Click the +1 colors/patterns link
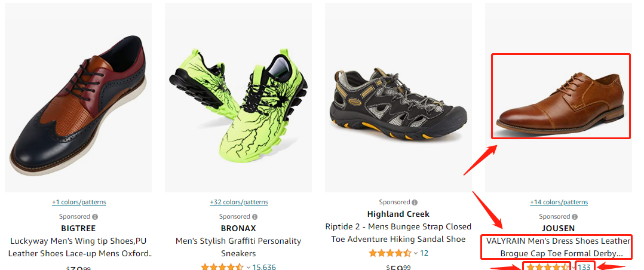This screenshot has height=270, width=644. (79, 202)
